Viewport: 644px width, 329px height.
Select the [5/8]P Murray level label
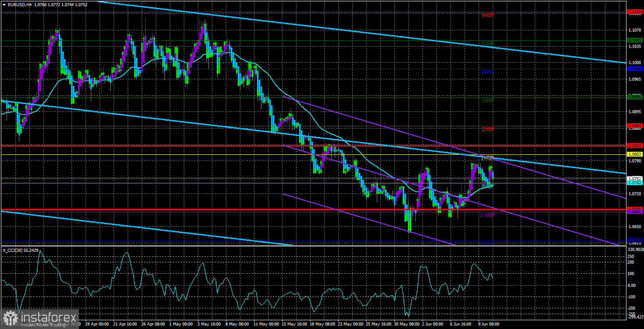pos(487,43)
